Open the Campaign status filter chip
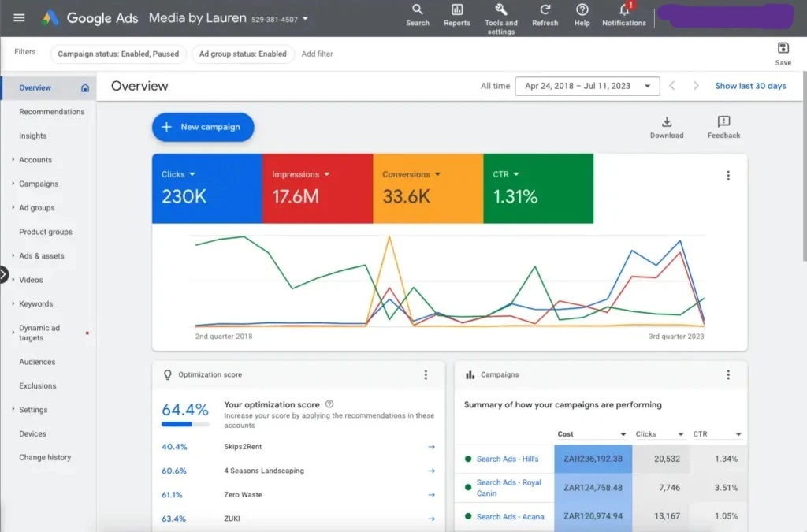The height and width of the screenshot is (532, 807). click(x=117, y=54)
